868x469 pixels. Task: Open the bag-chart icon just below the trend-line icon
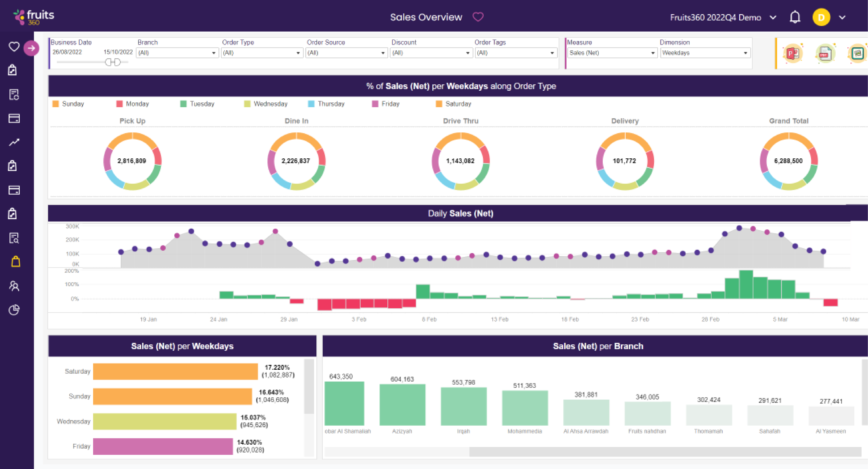click(12, 166)
